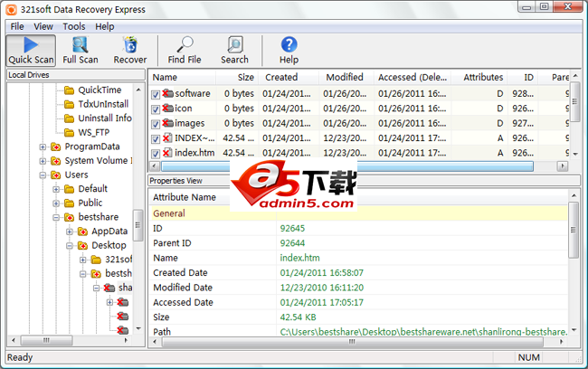The height and width of the screenshot is (369, 588).
Task: Launch the Full Scan tool
Action: point(81,51)
